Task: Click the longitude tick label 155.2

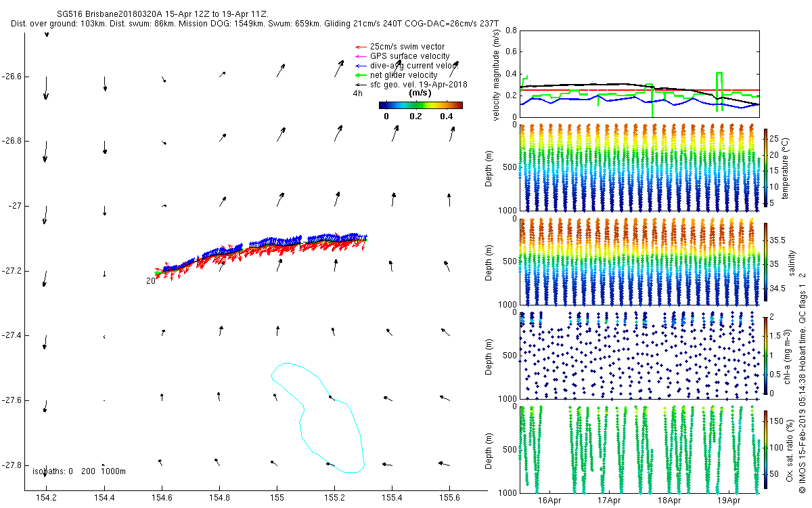Action: (x=334, y=498)
